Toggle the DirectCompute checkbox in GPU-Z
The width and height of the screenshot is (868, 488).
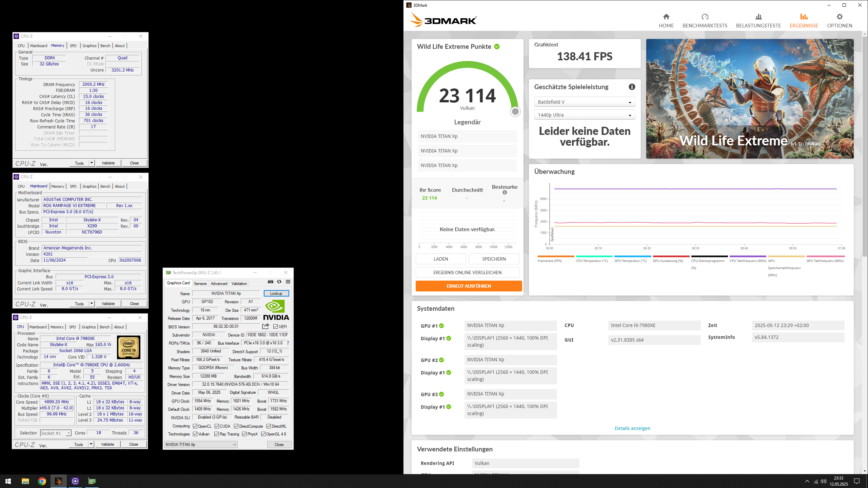[x=236, y=426]
